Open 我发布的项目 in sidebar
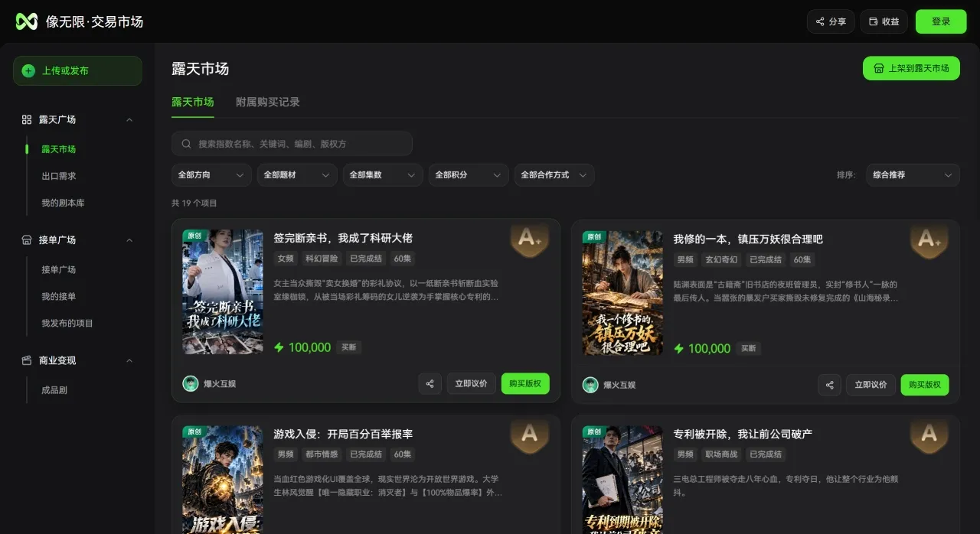This screenshot has height=534, width=980. coord(67,323)
